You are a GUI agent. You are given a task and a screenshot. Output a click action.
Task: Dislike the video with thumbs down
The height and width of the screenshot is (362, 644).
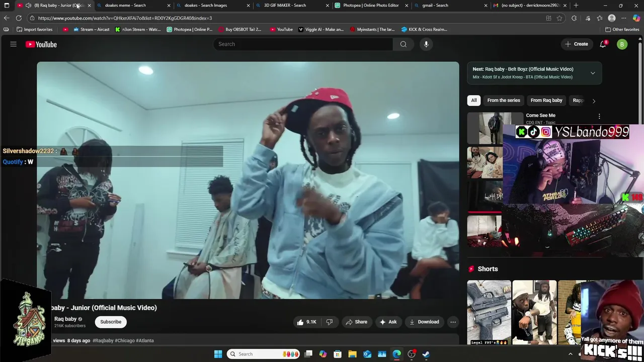pos(330,322)
